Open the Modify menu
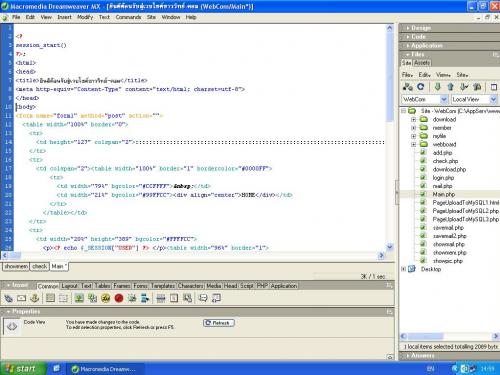The image size is (500, 375). click(85, 17)
